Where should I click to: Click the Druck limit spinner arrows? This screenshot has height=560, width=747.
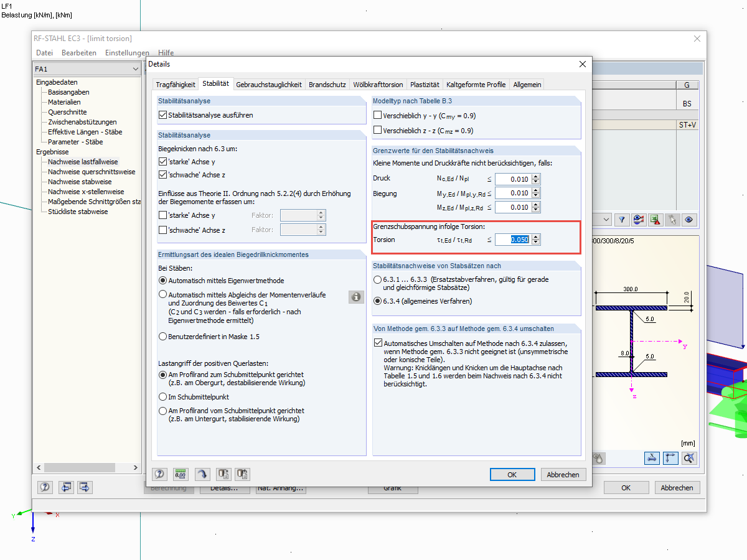(536, 179)
